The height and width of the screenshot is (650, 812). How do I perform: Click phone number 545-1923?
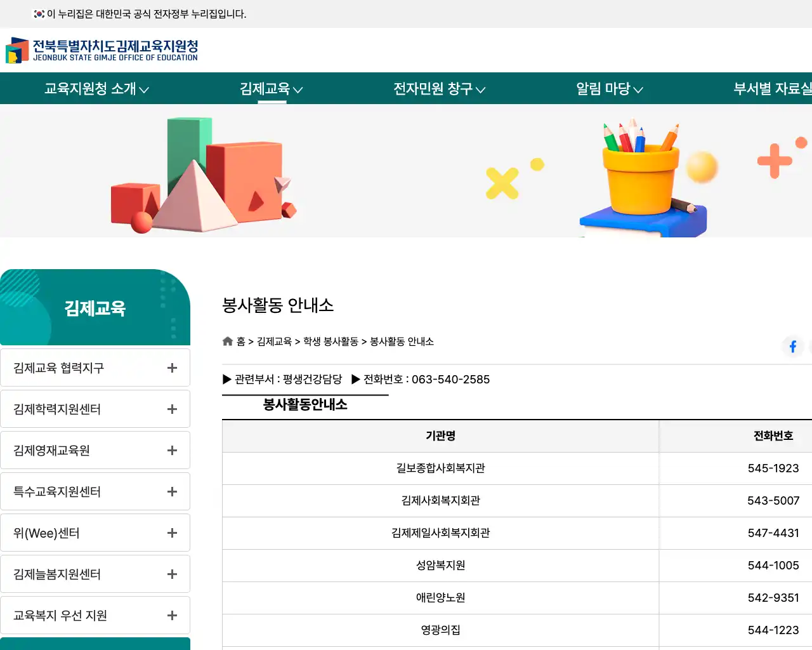click(773, 468)
